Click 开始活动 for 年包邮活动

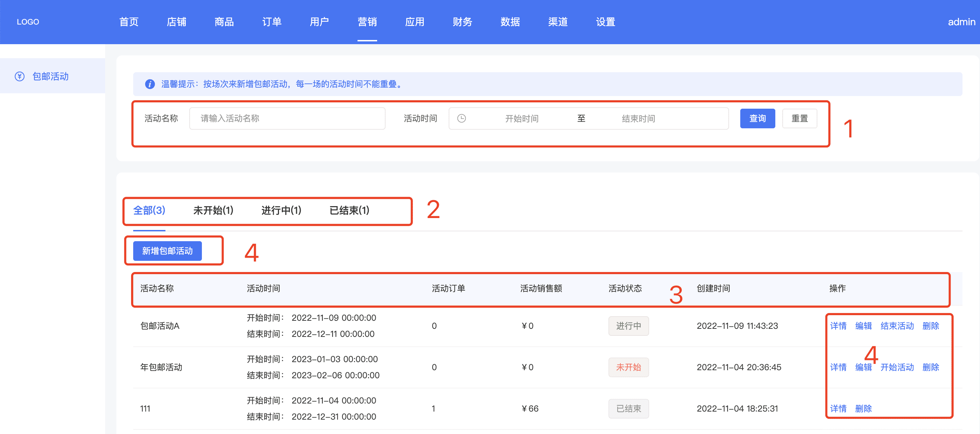tap(897, 367)
